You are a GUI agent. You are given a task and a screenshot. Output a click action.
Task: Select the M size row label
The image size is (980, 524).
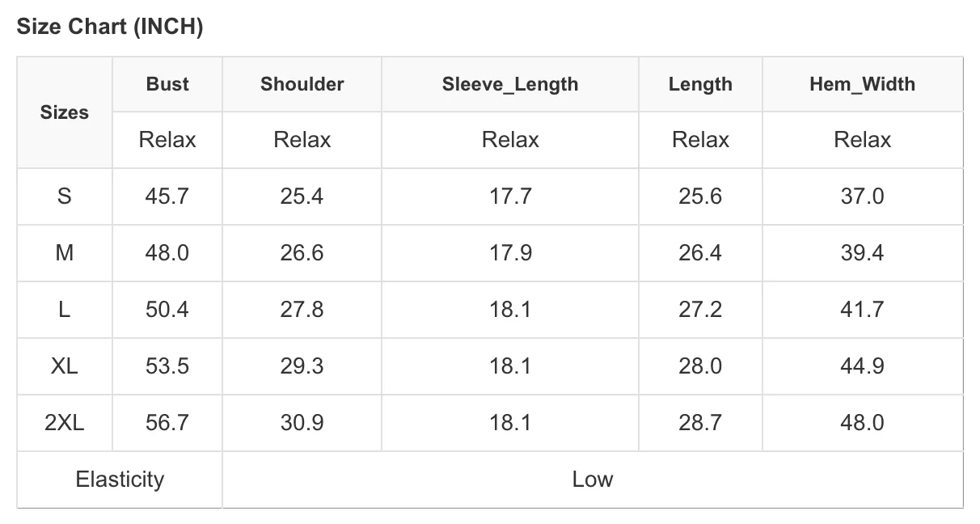coord(64,253)
